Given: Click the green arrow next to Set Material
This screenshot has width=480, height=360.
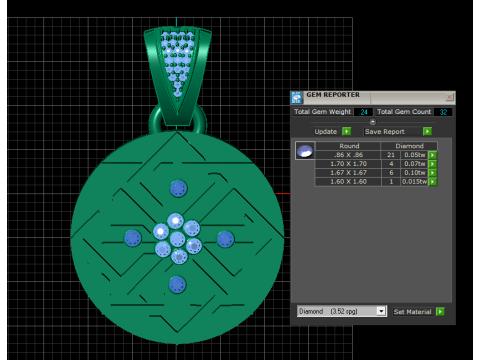Looking at the screenshot, I should [440, 312].
